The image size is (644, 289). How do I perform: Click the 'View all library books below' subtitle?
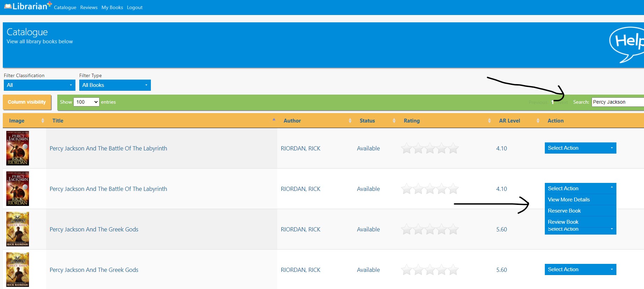point(40,42)
